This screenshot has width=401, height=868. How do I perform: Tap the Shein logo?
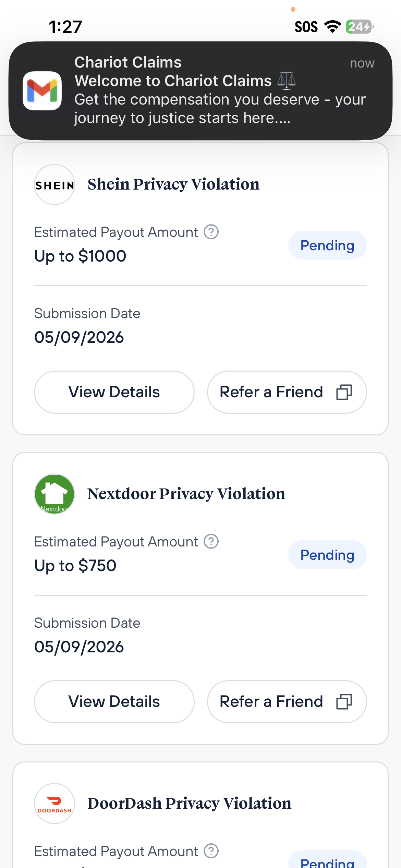click(54, 184)
